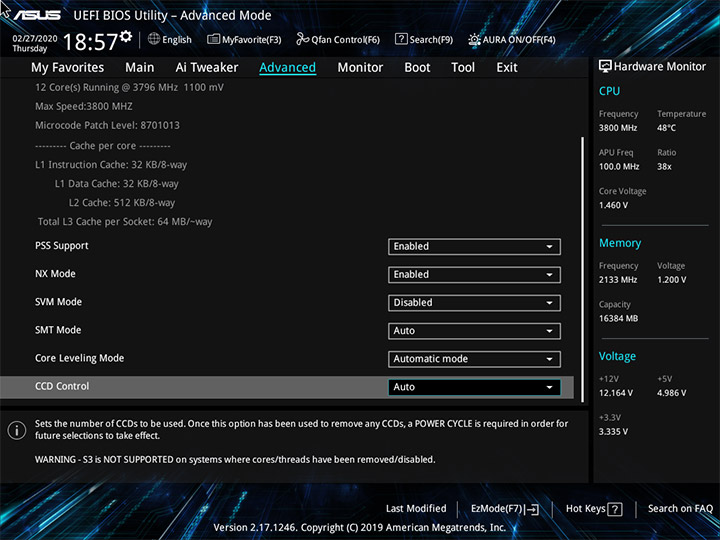720x540 pixels.
Task: Open the SVM Mode dropdown
Action: (x=474, y=303)
